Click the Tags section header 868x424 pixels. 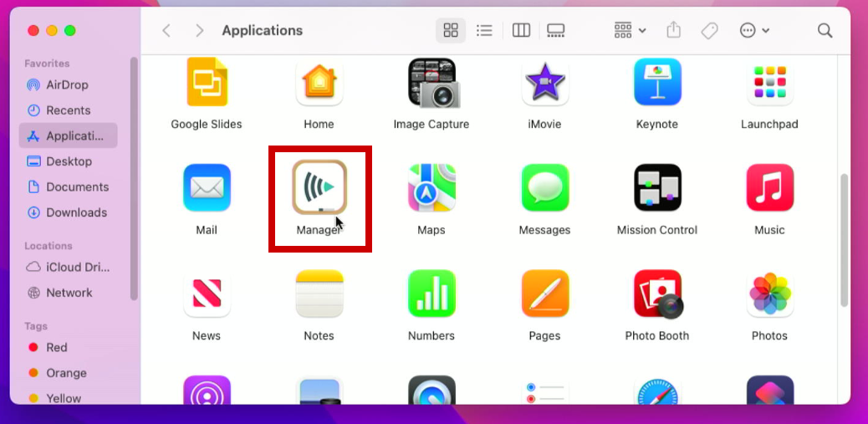click(x=35, y=326)
